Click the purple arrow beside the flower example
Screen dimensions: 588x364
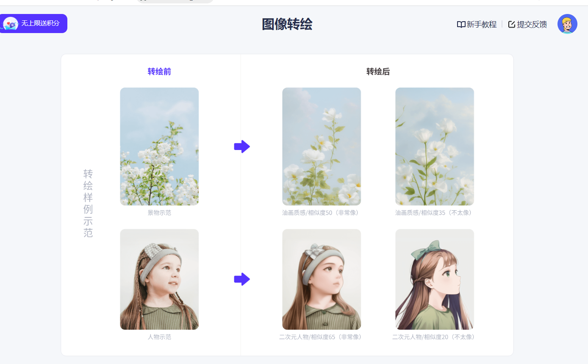point(242,147)
